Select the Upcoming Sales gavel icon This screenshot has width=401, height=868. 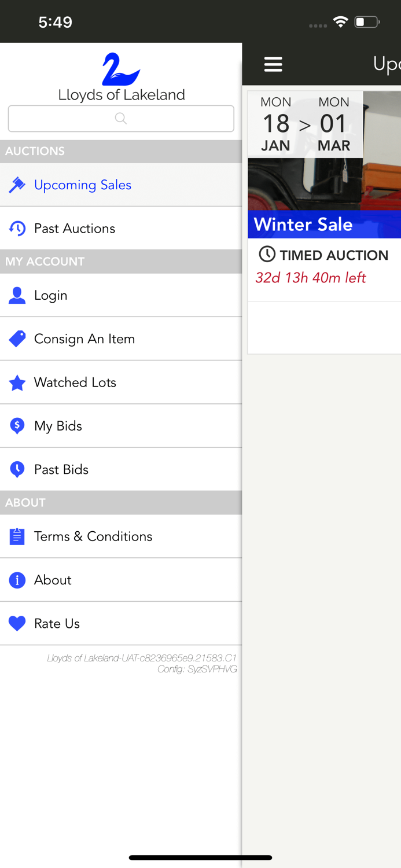(17, 185)
